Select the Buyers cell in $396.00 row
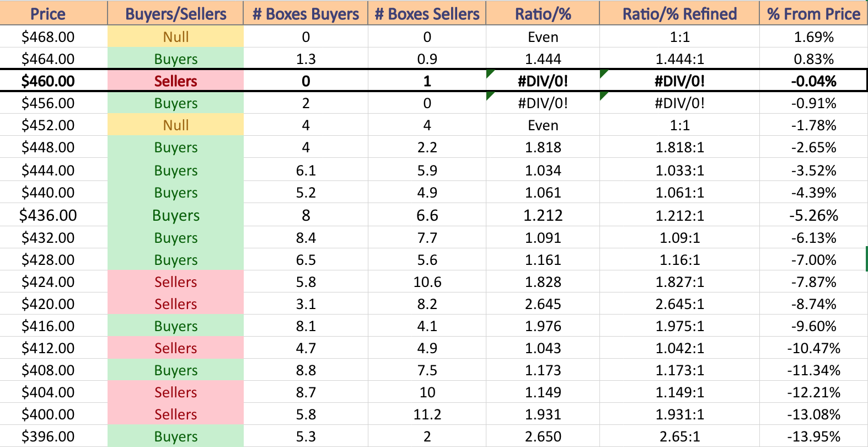 (175, 436)
